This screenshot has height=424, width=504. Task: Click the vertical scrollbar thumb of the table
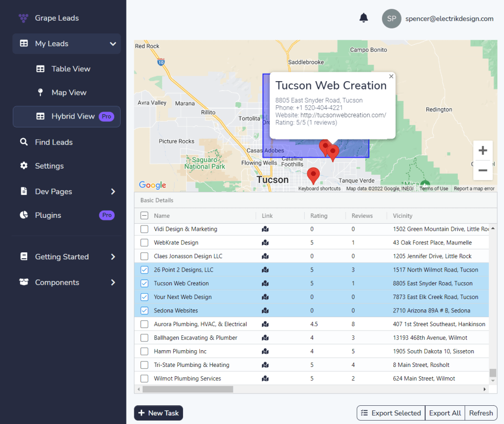click(x=493, y=373)
